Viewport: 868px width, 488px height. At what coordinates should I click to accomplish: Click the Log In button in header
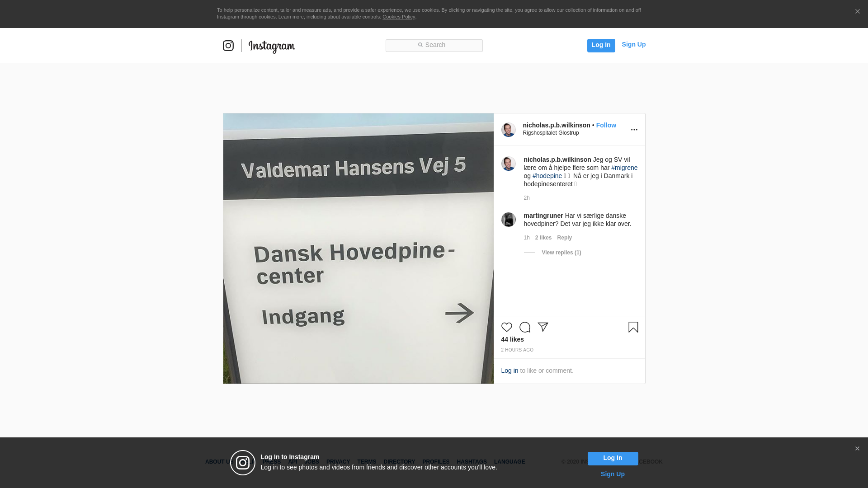coord(601,45)
